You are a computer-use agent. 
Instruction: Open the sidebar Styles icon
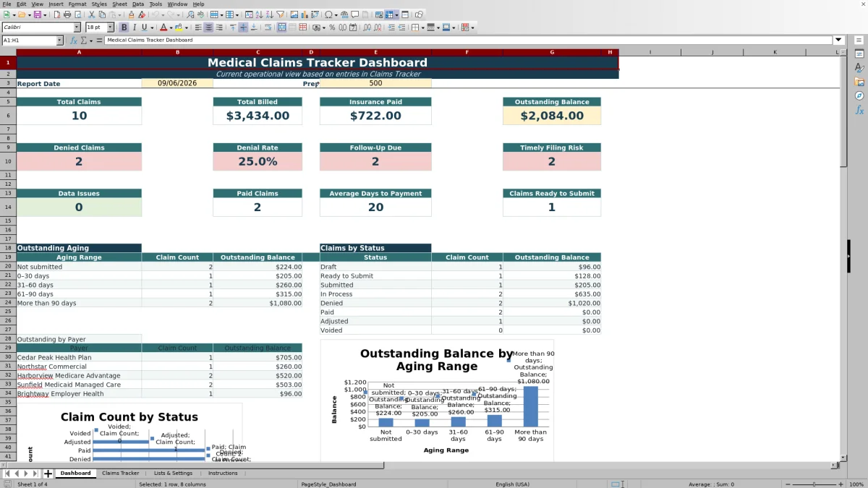coord(859,68)
